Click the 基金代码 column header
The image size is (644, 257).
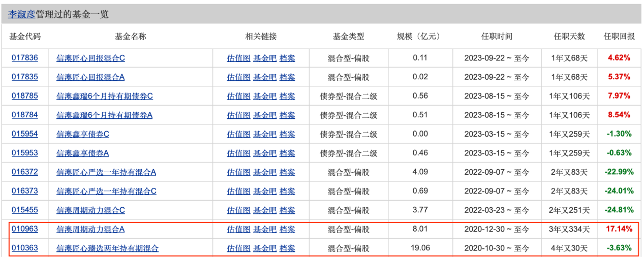(25, 37)
